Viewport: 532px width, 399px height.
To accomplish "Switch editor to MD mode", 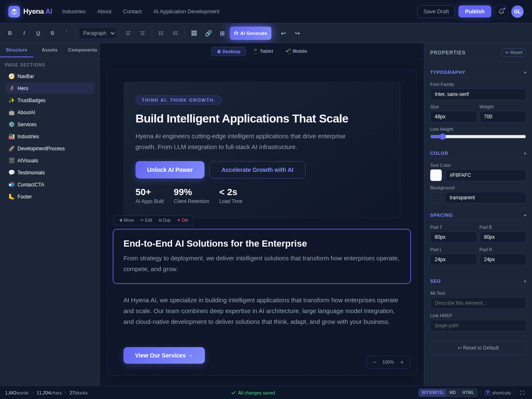I will click(453, 393).
